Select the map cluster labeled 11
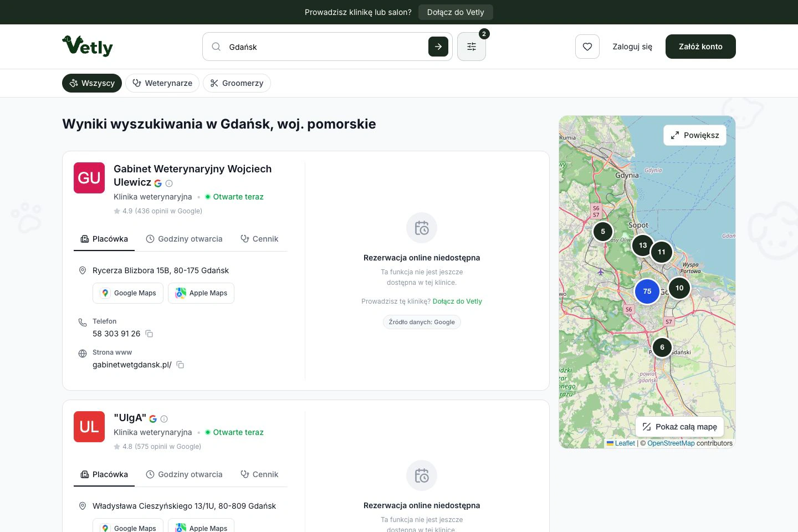Image resolution: width=798 pixels, height=532 pixels. pos(662,252)
